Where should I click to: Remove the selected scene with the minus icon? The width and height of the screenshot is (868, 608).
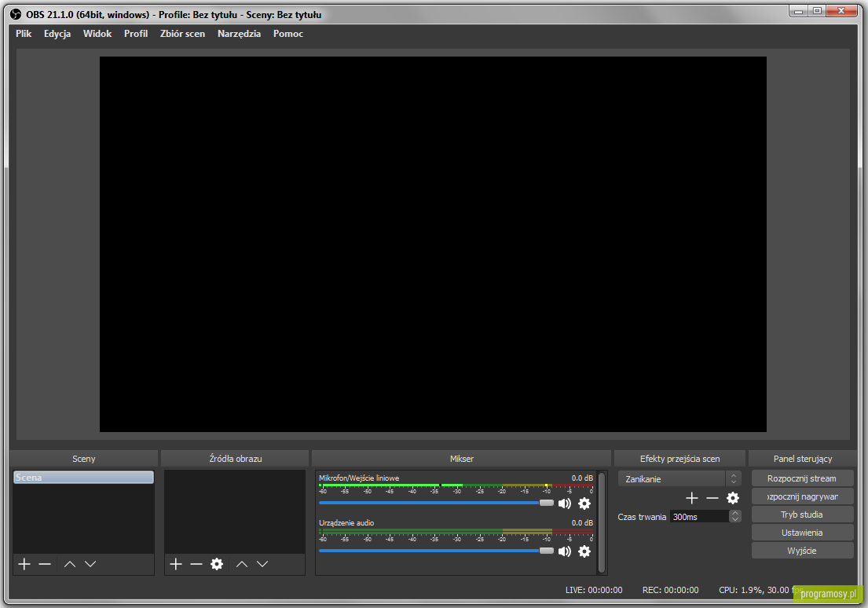45,564
